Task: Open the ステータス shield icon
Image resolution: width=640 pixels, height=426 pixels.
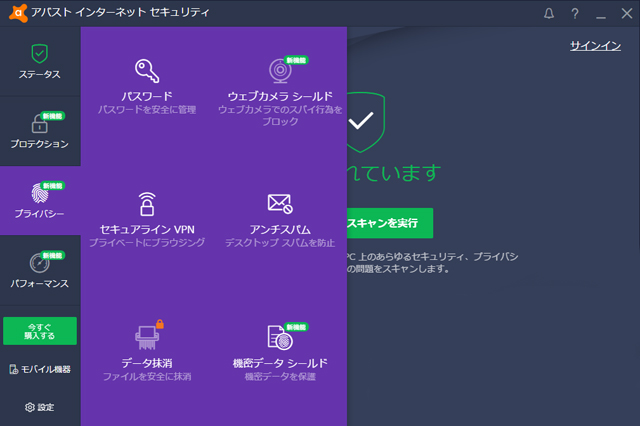Action: coord(40,53)
